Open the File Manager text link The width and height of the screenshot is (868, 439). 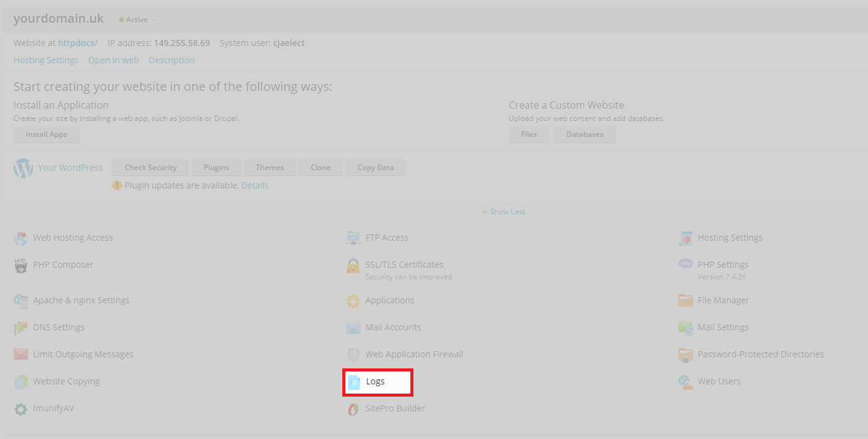coord(723,300)
